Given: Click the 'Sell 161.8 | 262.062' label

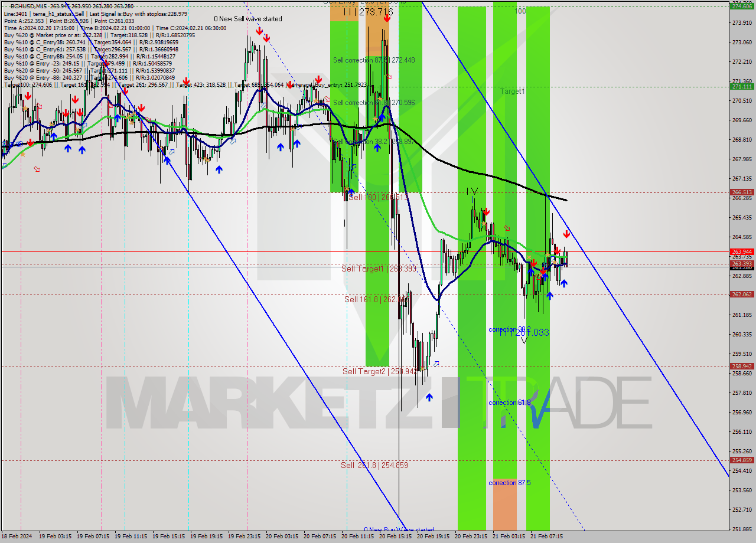Looking at the screenshot, I should click(376, 299).
